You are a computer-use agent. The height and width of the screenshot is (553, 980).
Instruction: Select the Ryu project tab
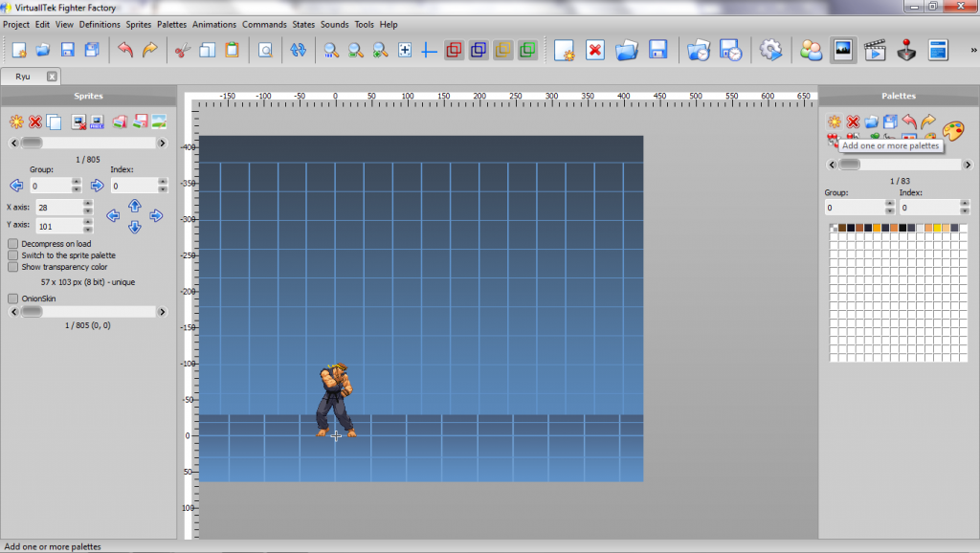pos(23,77)
